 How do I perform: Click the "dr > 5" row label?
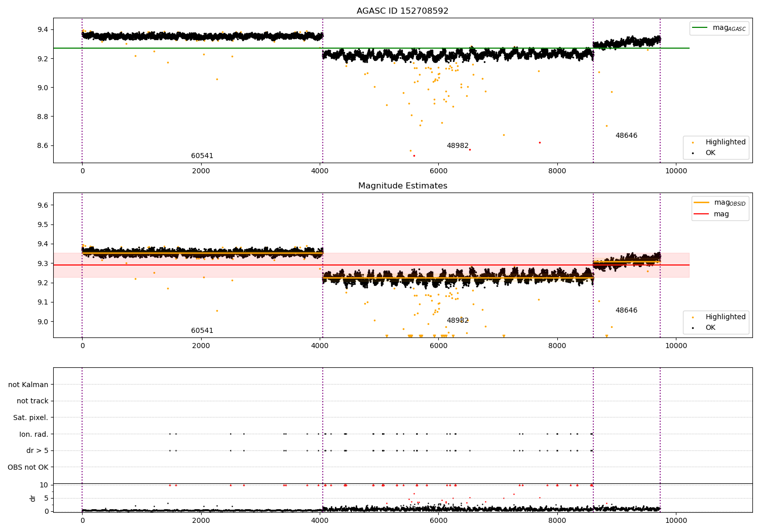[37, 451]
